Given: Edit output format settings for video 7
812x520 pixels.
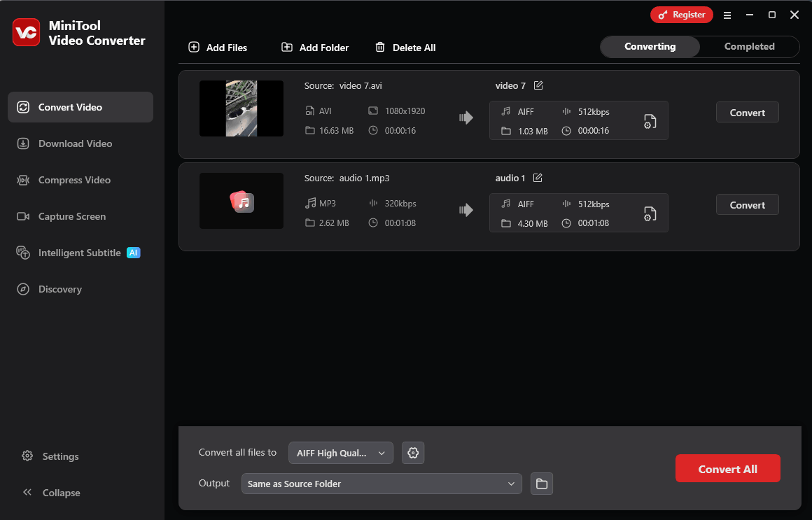Looking at the screenshot, I should tap(650, 120).
